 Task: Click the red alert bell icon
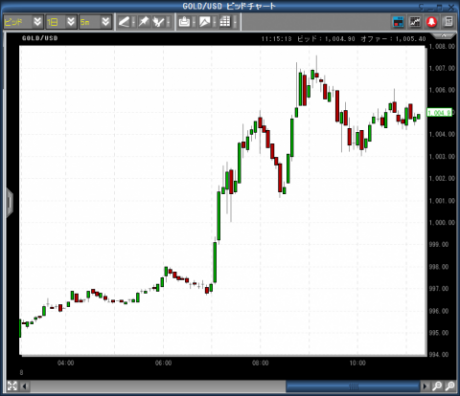coord(432,22)
